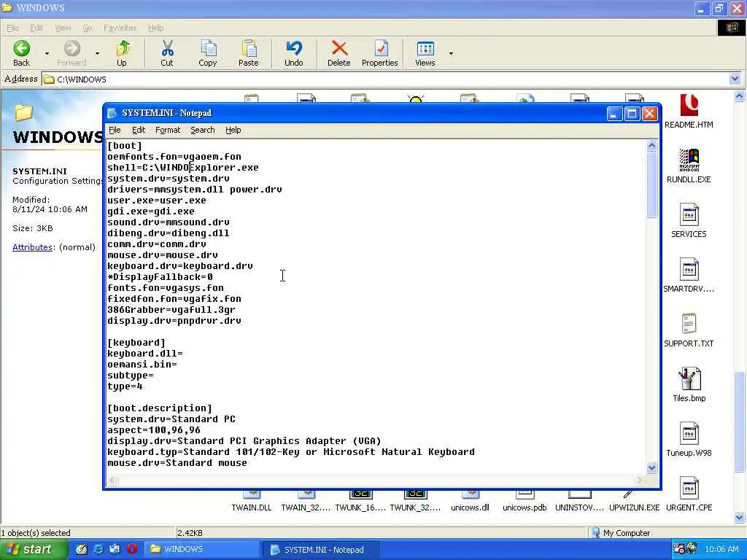The width and height of the screenshot is (747, 560).
Task: Click the Outlook Express quick launch icon
Action: point(115,549)
